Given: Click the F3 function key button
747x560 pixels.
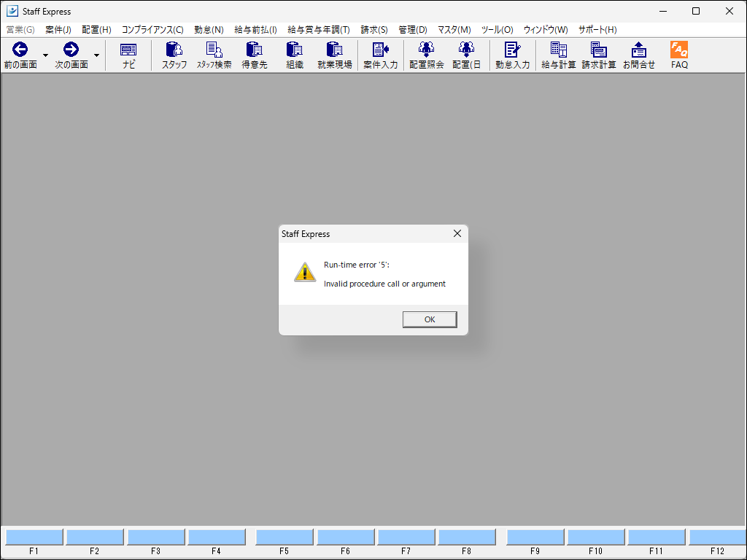Looking at the screenshot, I should pos(156,537).
